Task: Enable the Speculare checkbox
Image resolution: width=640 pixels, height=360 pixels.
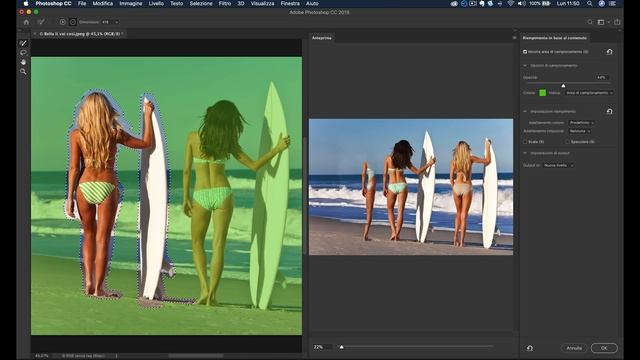Action: click(x=568, y=142)
